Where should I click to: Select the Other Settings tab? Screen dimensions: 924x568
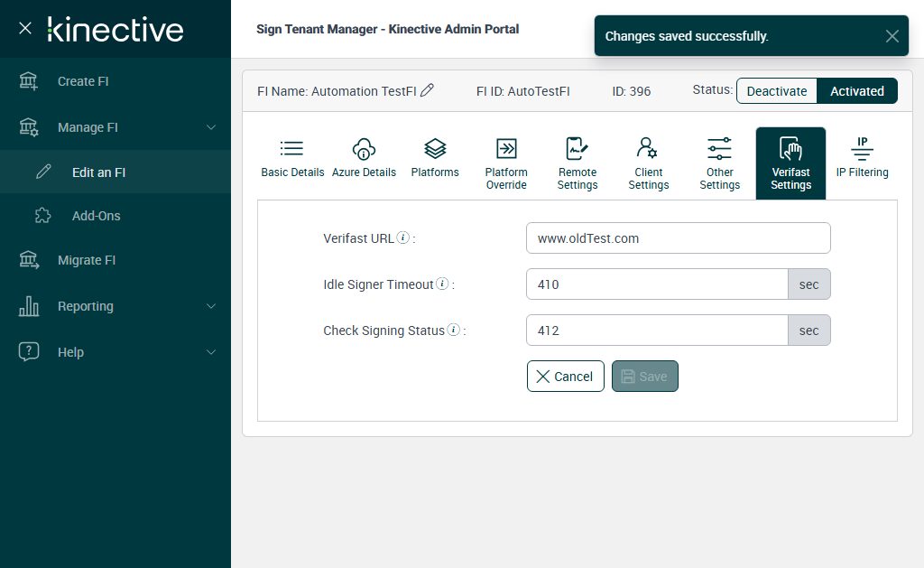719,164
